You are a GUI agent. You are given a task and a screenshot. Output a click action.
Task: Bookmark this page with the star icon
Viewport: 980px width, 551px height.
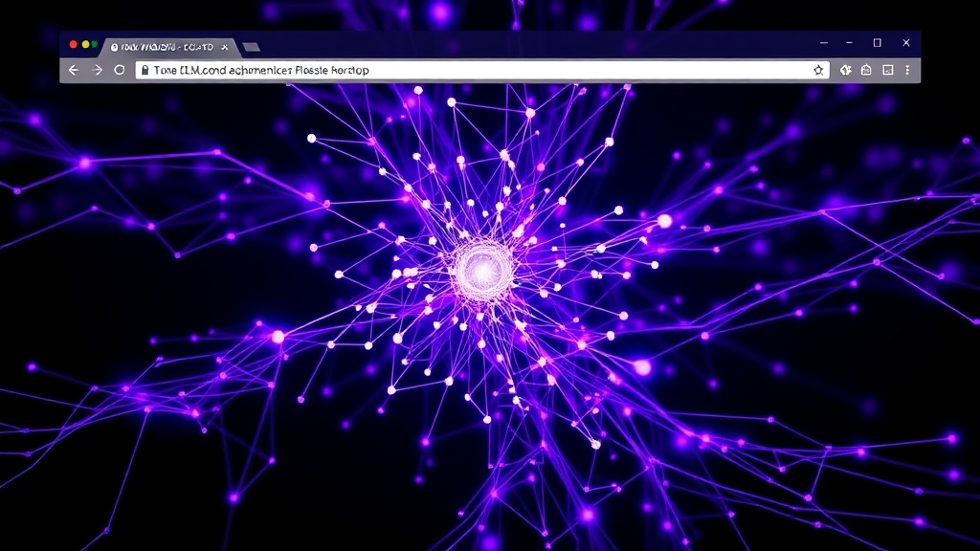818,70
